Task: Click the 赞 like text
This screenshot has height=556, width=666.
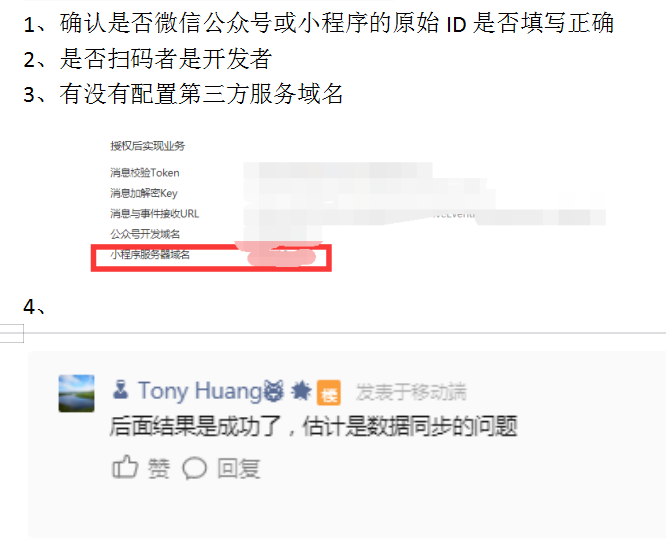Action: 158,469
